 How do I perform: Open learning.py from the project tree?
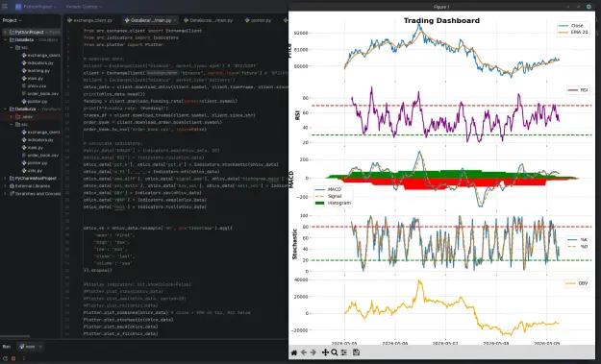(x=38, y=70)
